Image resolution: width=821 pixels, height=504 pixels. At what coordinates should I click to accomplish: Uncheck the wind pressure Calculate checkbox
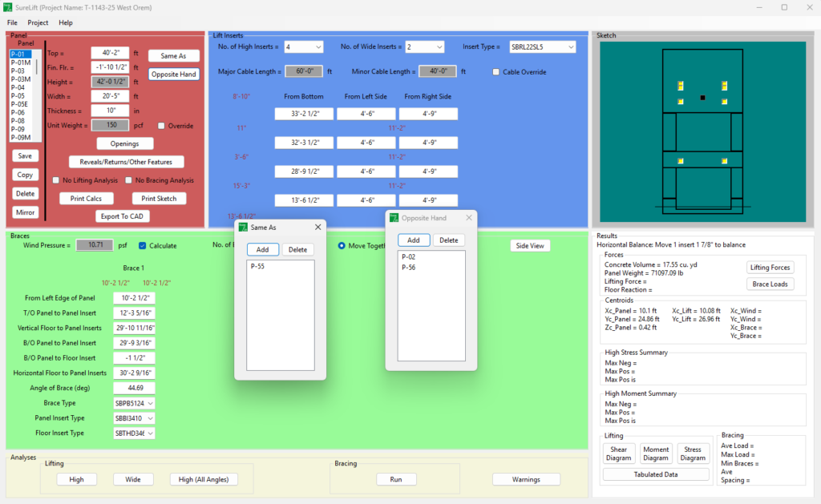(x=143, y=246)
